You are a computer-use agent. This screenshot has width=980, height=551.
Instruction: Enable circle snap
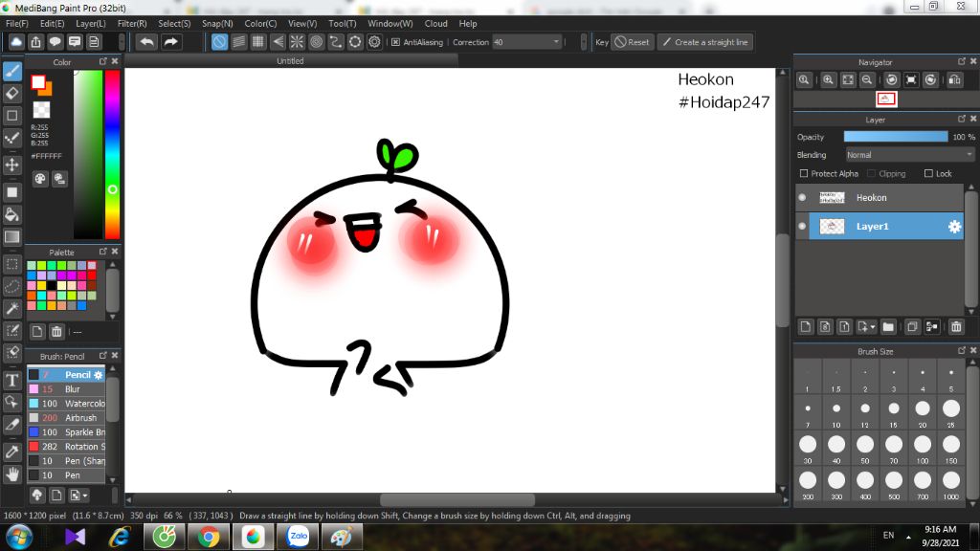point(316,42)
